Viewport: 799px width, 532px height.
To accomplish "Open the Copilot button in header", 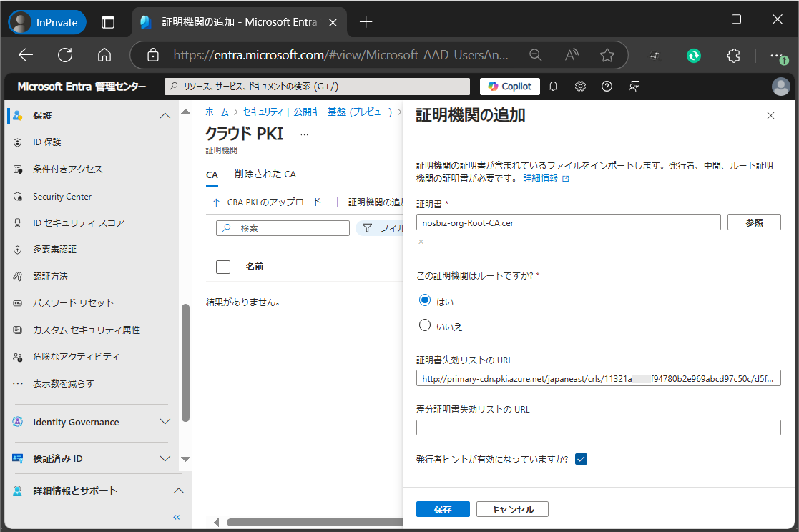I will pyautogui.click(x=509, y=87).
